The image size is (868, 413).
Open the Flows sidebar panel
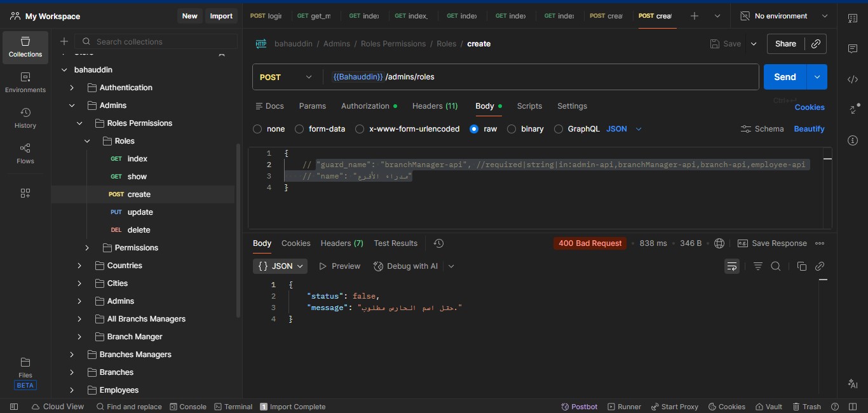coord(25,154)
